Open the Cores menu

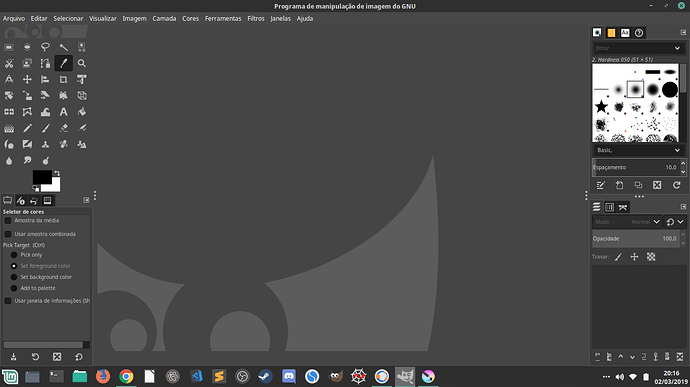191,18
